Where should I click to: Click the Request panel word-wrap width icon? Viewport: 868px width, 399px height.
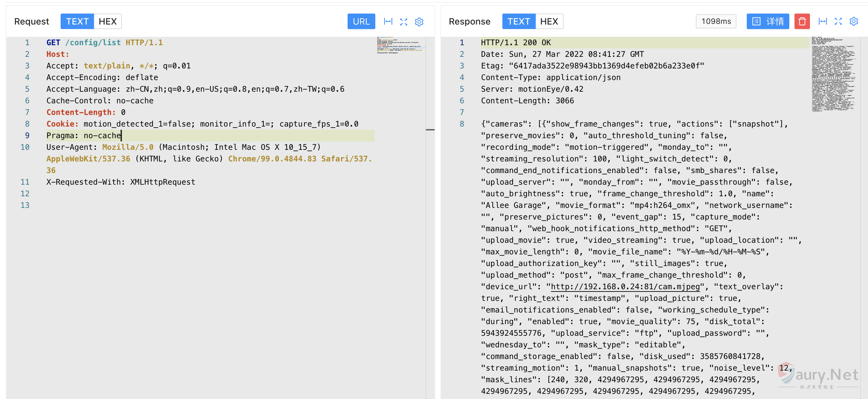[388, 22]
